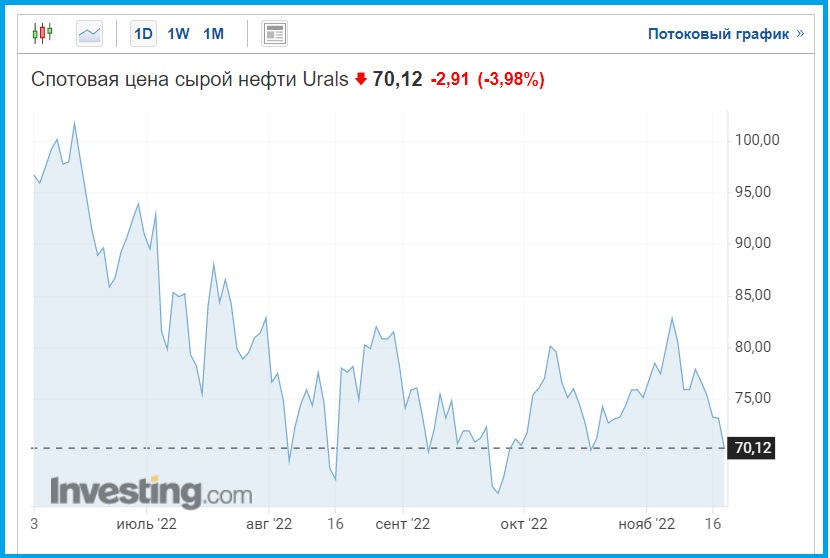The height and width of the screenshot is (558, 830).
Task: Switch to the 1W interval
Action: point(178,34)
